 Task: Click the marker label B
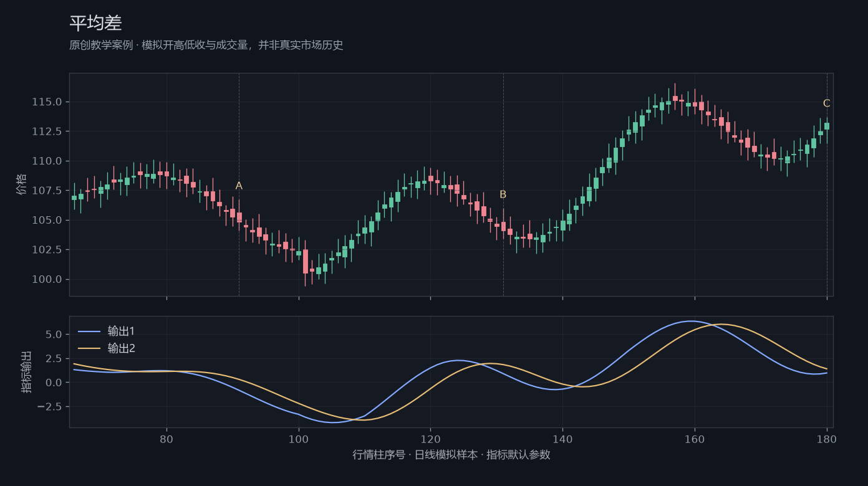coord(503,194)
